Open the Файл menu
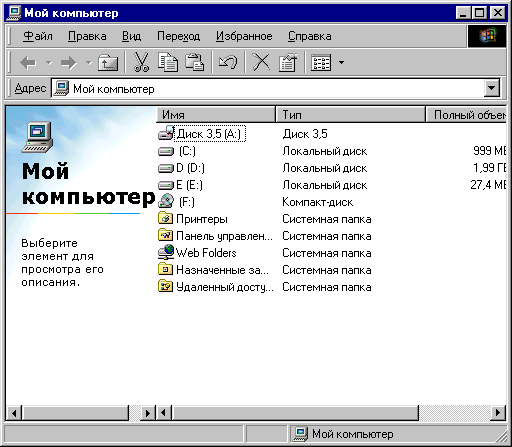This screenshot has width=512, height=447. [37, 36]
